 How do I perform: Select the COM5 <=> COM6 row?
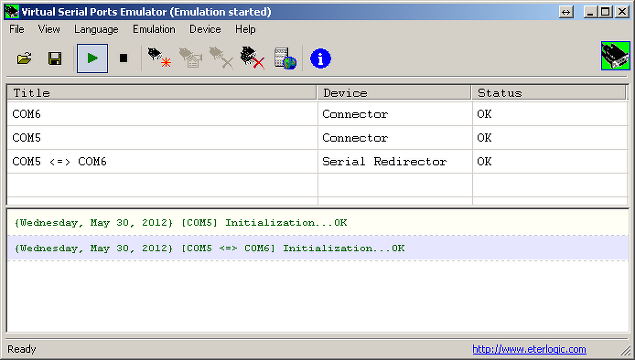tap(317, 162)
